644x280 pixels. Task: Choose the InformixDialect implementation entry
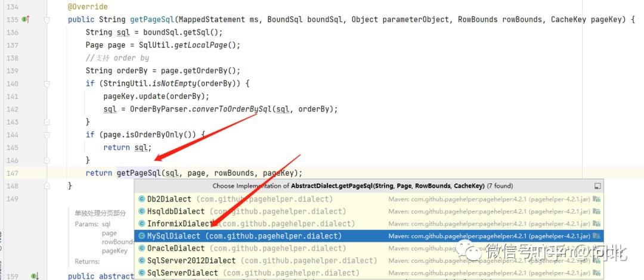pos(369,224)
